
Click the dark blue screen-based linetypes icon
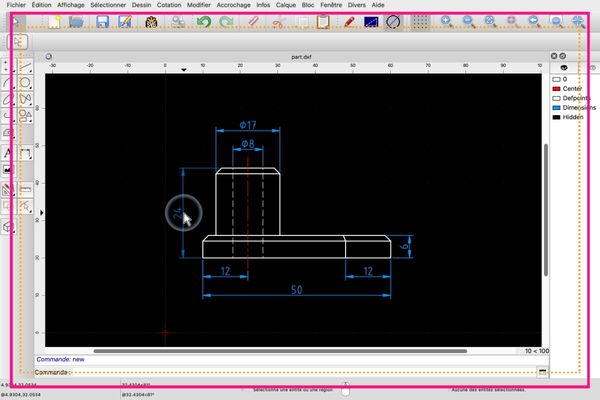tap(371, 21)
